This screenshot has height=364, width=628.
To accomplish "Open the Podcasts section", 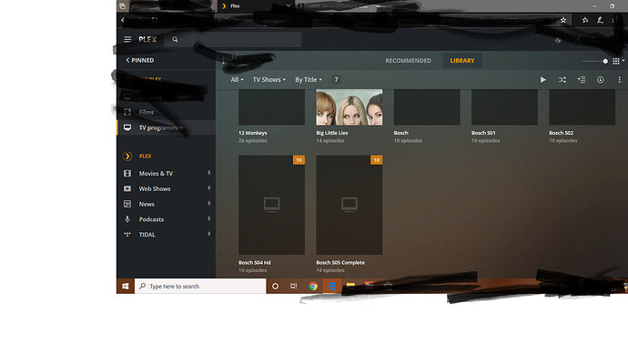I will (x=151, y=219).
